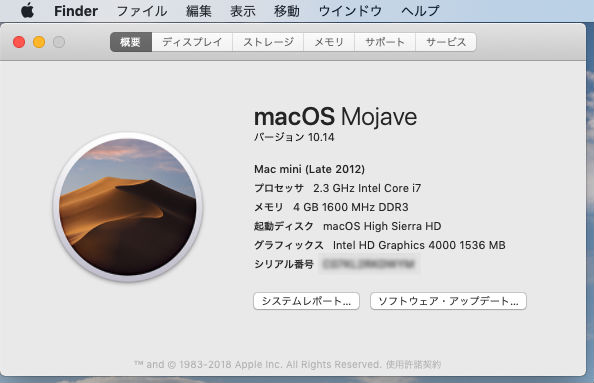Switch to the ストレージ tab

(268, 42)
